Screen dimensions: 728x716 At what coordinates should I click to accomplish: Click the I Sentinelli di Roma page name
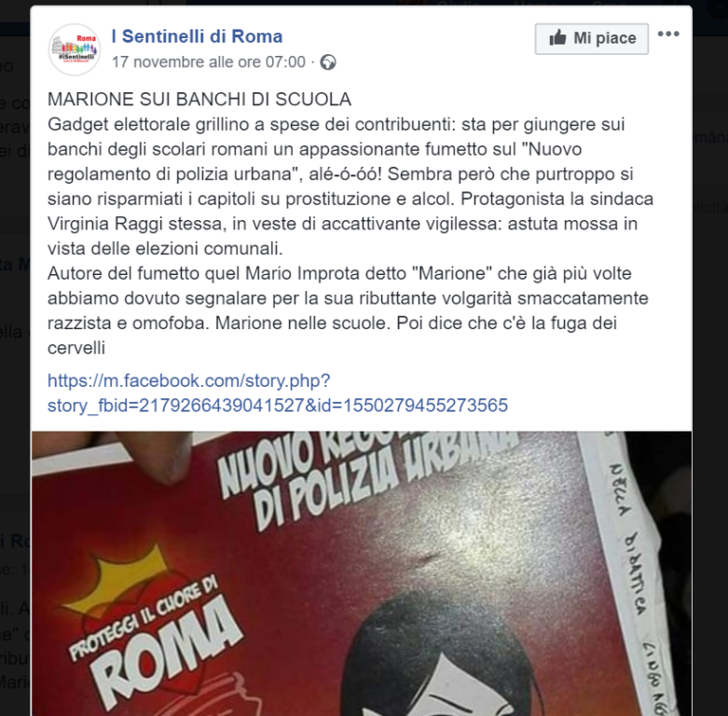(197, 36)
